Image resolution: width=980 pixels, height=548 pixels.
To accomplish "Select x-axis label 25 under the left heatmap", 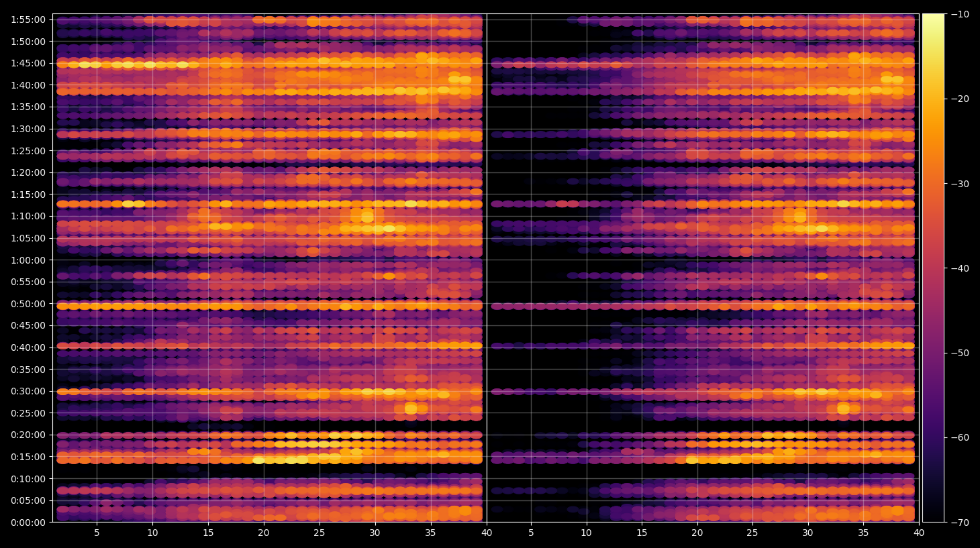I will tap(320, 533).
